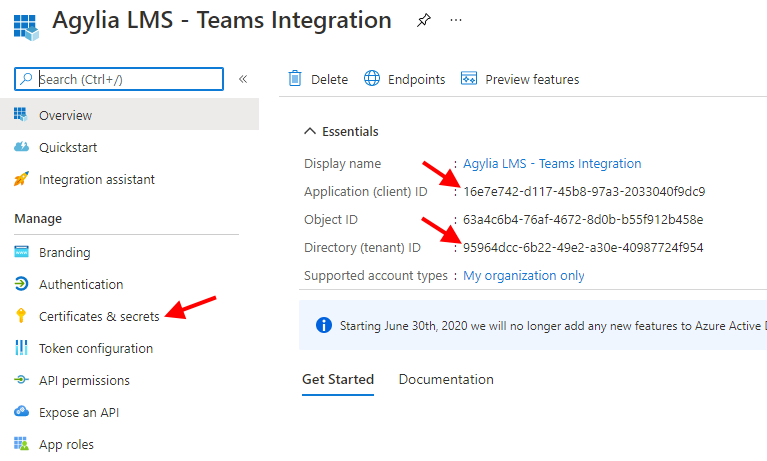Click the Expose an API cloud icon
767x461 pixels.
tap(21, 411)
